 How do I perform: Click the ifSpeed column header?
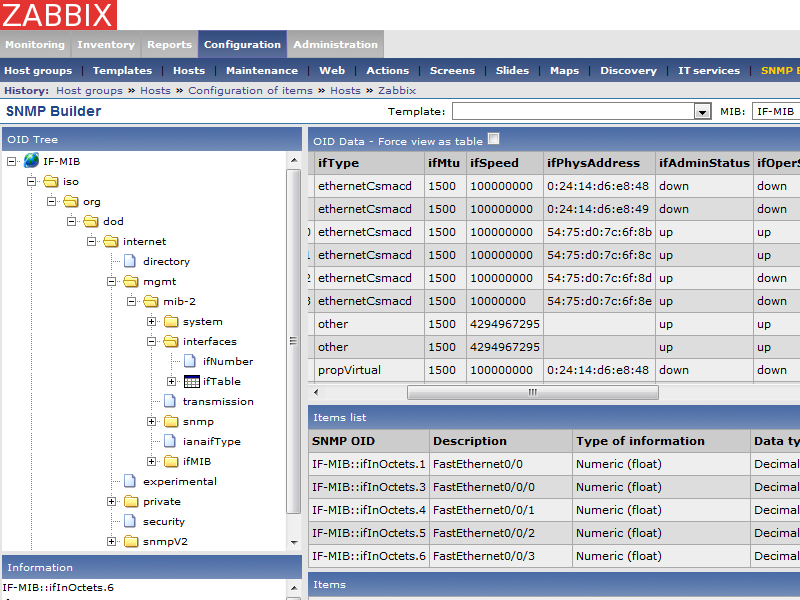coord(505,163)
